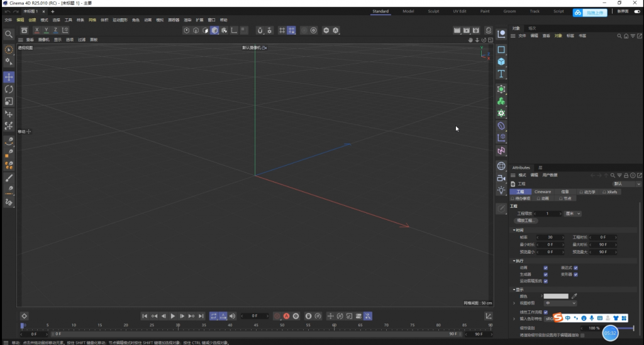Go to the start of animation
Screen dimensions: 644x345
pos(145,316)
